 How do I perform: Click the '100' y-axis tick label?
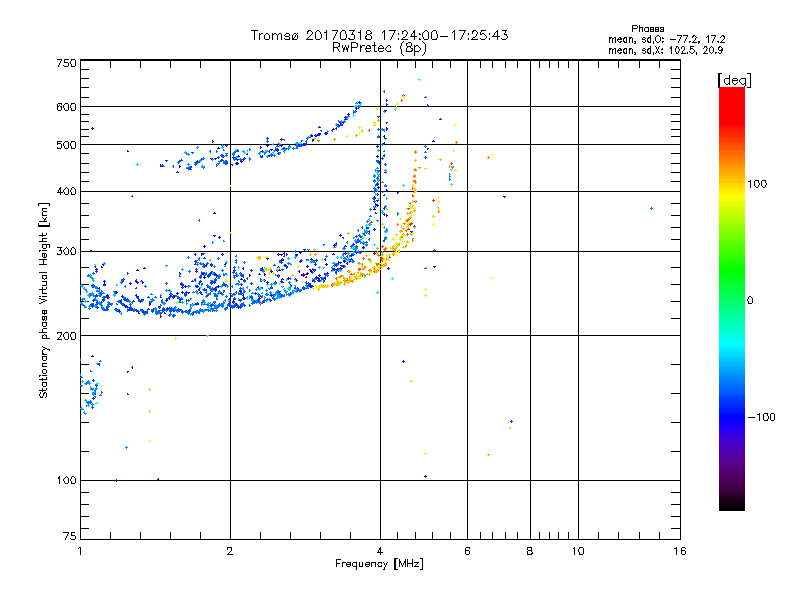click(66, 481)
